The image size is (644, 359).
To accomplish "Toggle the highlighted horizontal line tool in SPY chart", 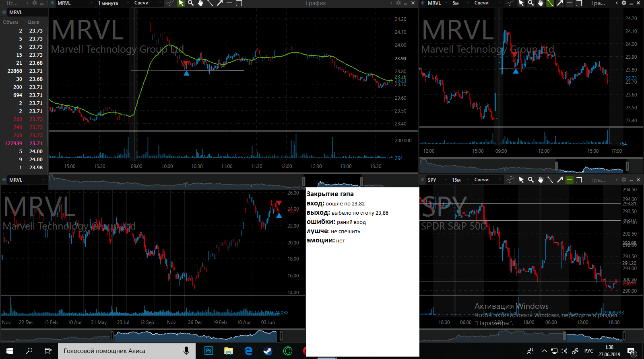I will coord(570,180).
